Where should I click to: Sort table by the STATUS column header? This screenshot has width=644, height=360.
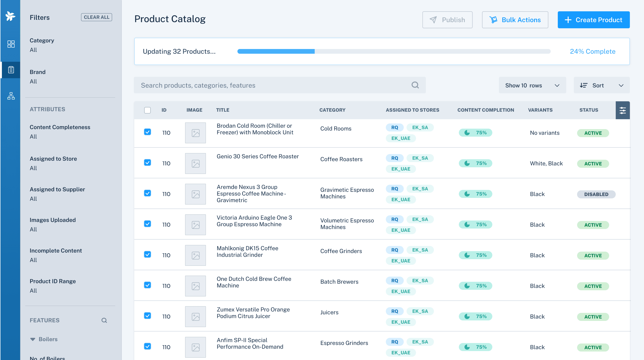[589, 110]
